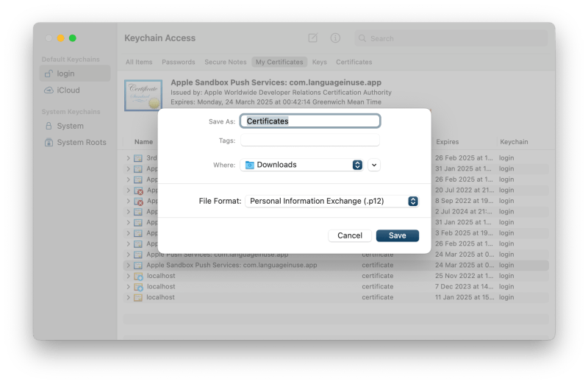Click the 25 Nov 2022 expiry cell

coord(464,276)
